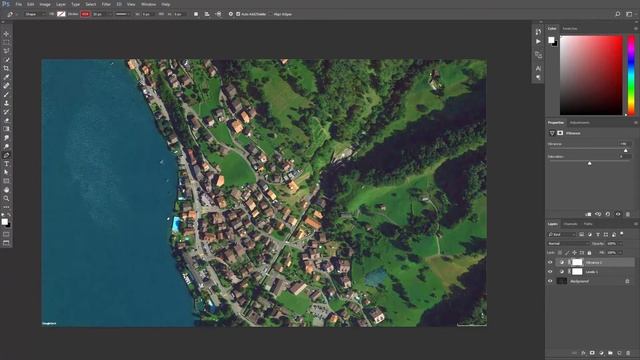
Task: Create a new group folder icon
Action: (x=610, y=353)
